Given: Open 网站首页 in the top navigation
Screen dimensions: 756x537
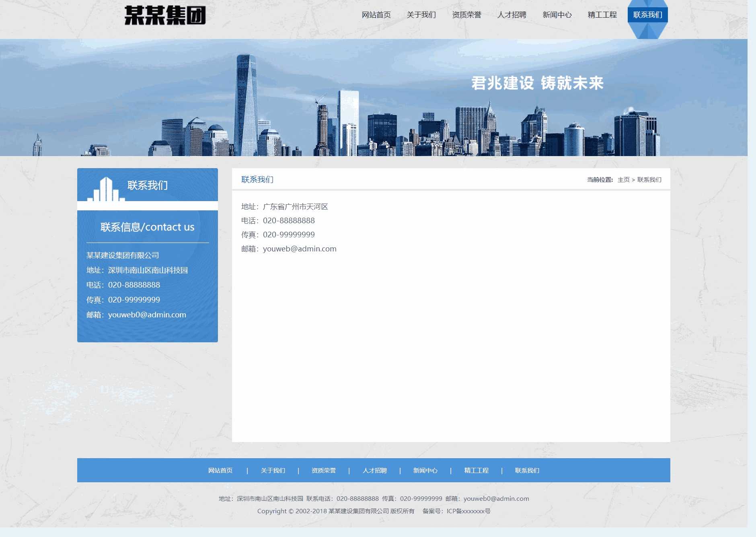Looking at the screenshot, I should pos(376,15).
